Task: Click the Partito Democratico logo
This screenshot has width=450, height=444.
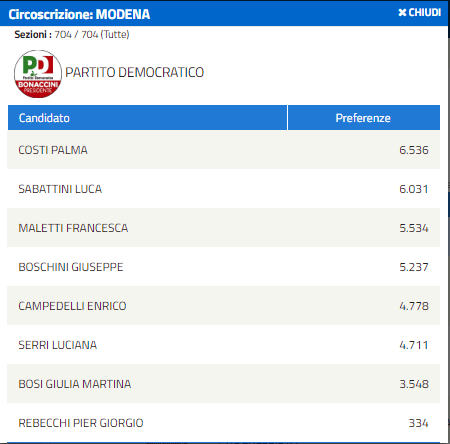Action: pos(38,74)
